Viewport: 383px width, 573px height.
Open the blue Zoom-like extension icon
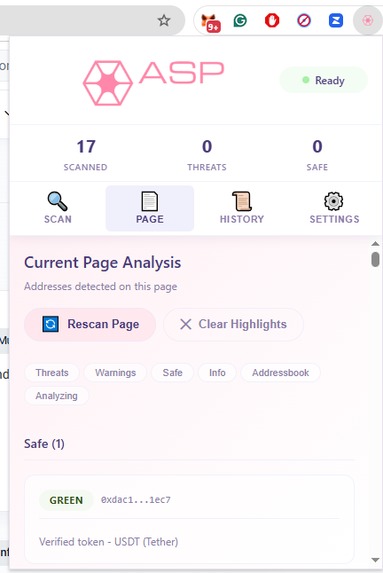click(x=336, y=20)
